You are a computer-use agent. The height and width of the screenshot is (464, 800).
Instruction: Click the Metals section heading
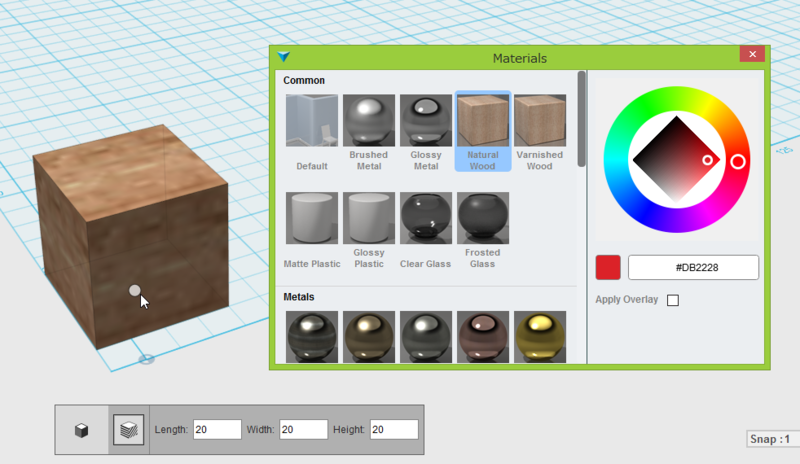(299, 297)
